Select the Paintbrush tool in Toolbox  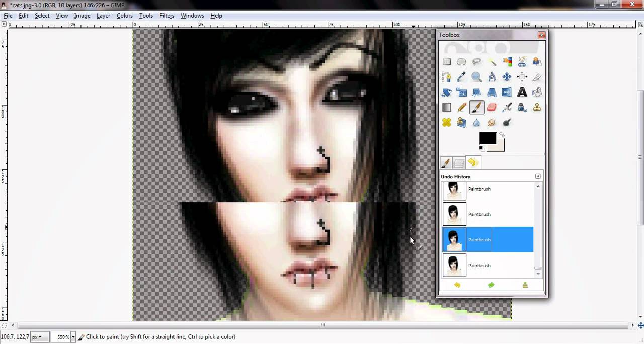[x=476, y=107]
